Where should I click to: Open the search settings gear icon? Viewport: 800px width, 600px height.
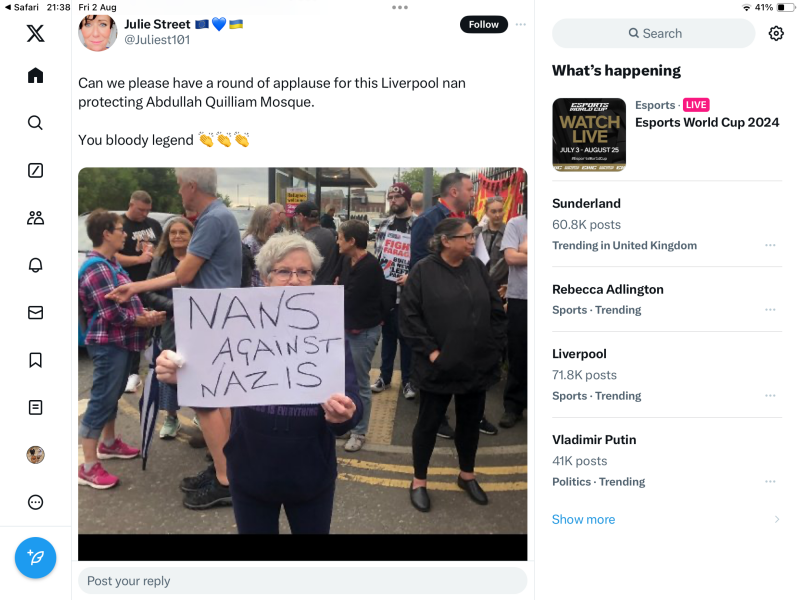776,34
